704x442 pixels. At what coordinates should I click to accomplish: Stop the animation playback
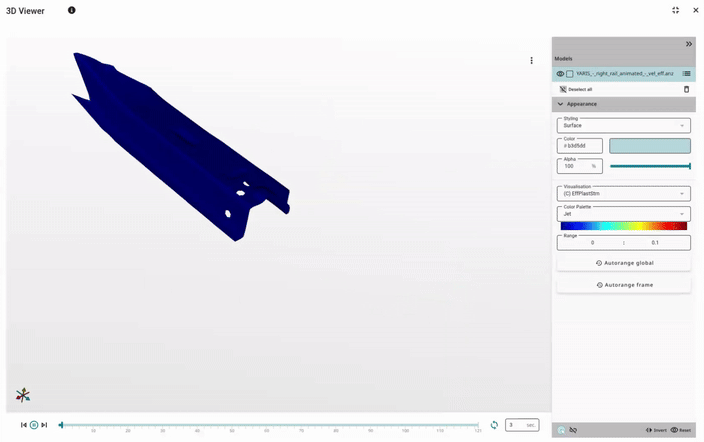coord(34,425)
